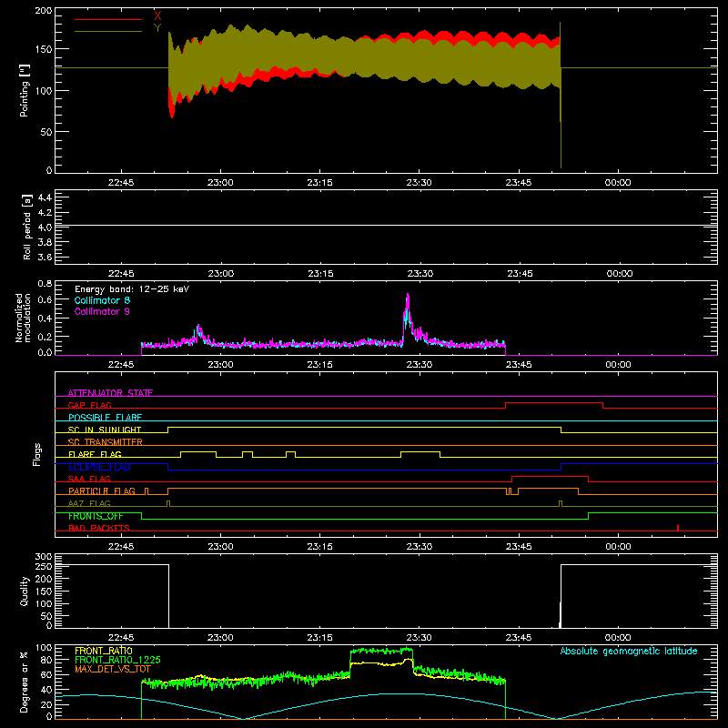Image resolution: width=728 pixels, height=728 pixels.
Task: Click the 50 value on Pointing axis
Action: click(x=46, y=132)
